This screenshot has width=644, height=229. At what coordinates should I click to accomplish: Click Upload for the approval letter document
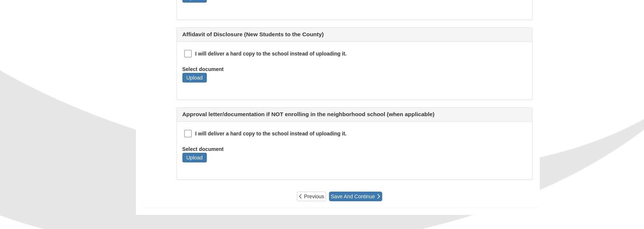194,158
